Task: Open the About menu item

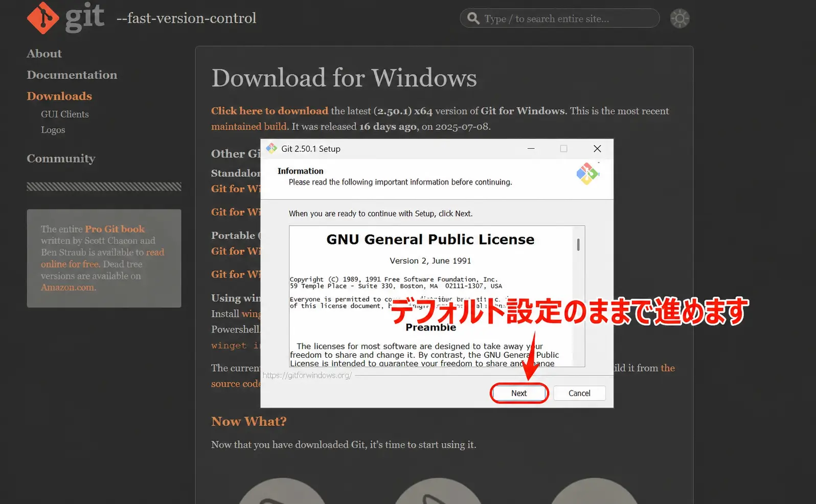Action: [x=44, y=54]
